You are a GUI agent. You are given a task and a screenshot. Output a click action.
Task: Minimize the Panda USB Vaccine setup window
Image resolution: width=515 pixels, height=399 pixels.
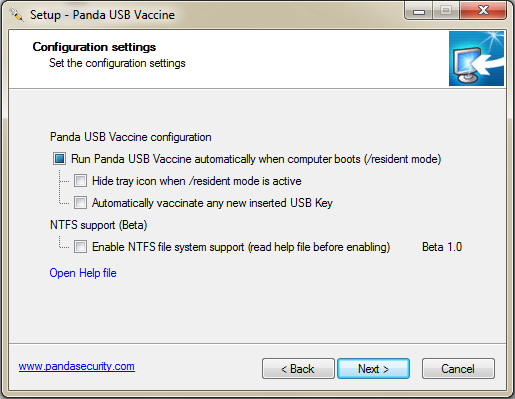(x=419, y=12)
